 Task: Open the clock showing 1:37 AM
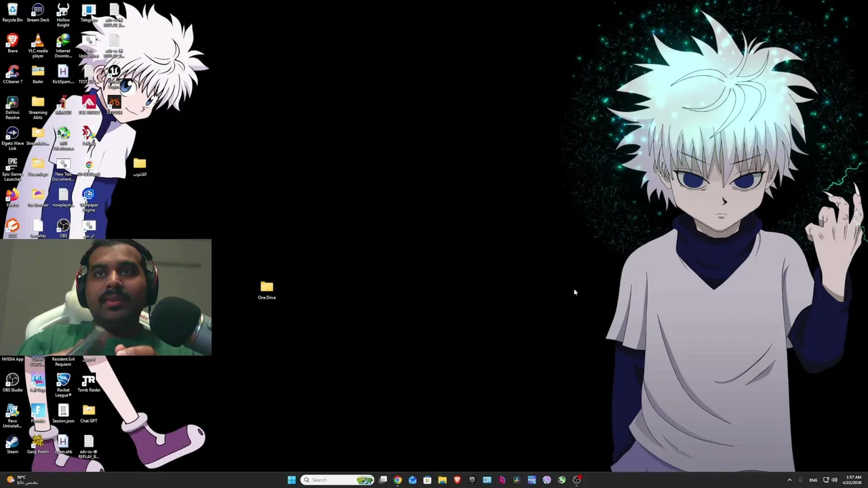854,480
